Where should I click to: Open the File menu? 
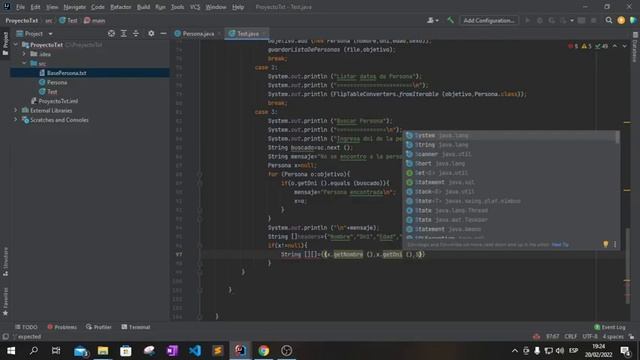pyautogui.click(x=20, y=7)
